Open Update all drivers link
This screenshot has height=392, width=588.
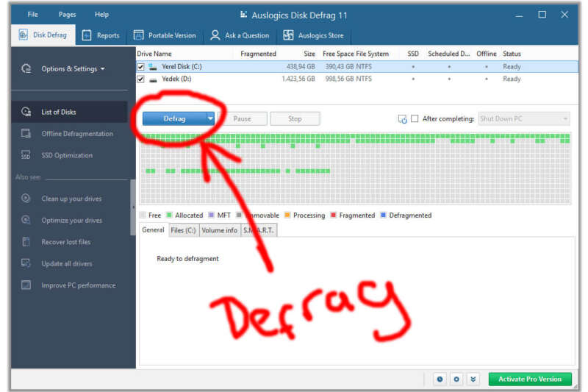tap(67, 264)
